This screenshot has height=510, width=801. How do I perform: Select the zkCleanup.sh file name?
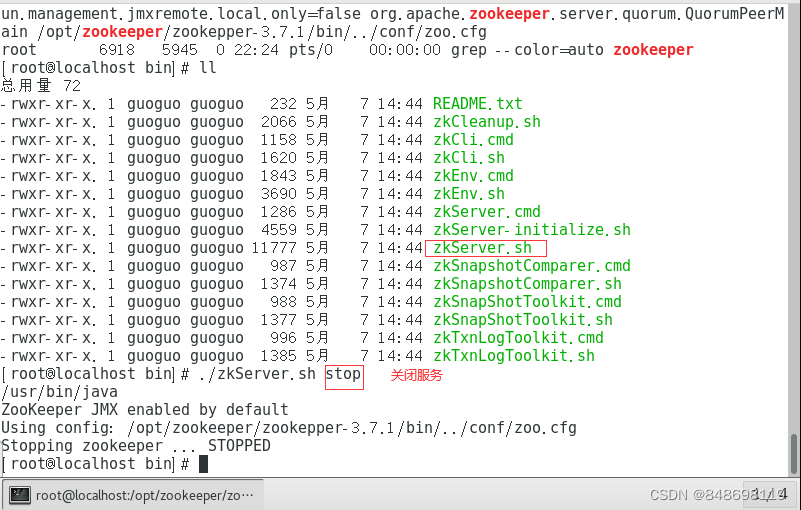(x=487, y=122)
